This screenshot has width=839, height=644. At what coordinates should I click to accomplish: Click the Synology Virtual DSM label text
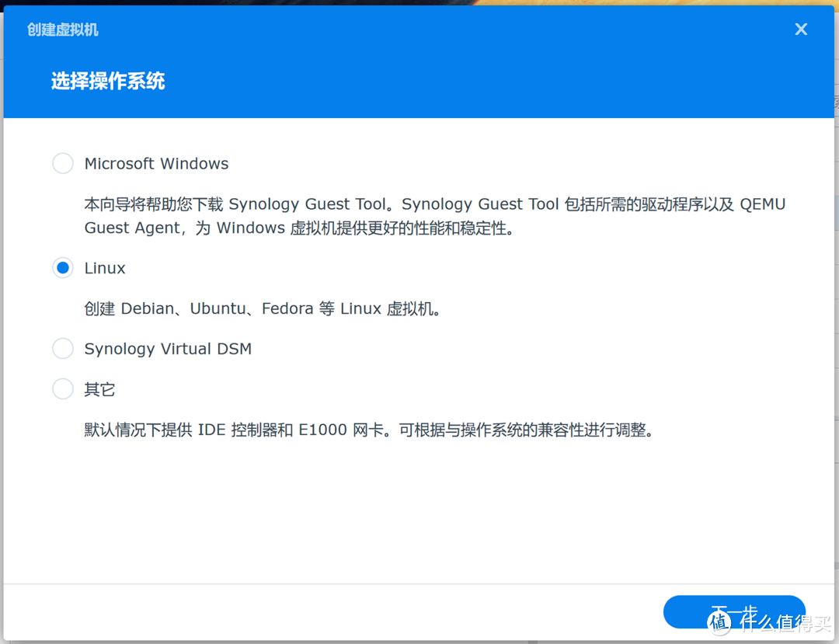pyautogui.click(x=167, y=348)
